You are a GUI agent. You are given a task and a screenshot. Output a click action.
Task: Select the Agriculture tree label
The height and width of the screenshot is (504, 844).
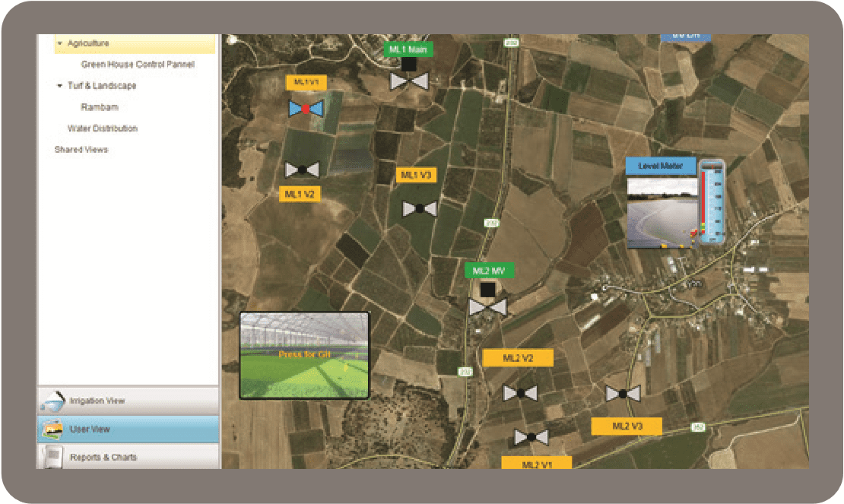88,43
